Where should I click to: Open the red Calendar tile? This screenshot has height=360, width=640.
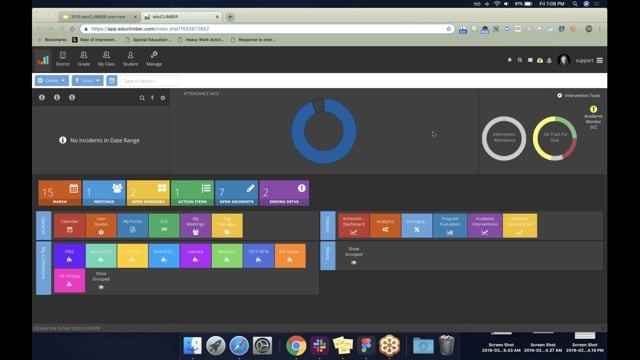[69, 225]
